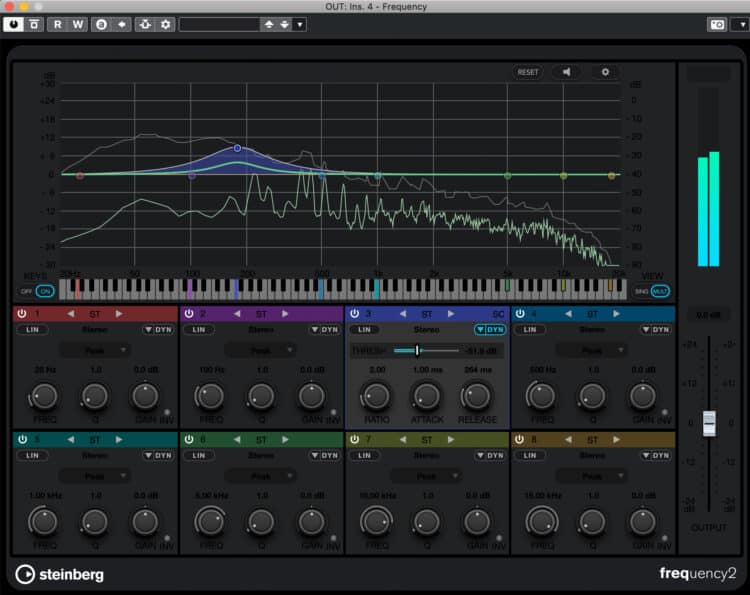The image size is (750, 595).
Task: Disable band 2 with its power button
Action: pos(189,314)
